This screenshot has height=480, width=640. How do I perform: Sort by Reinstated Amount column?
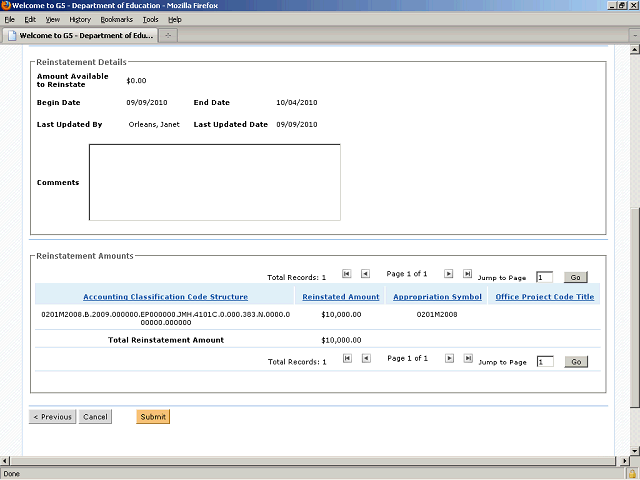coord(340,297)
